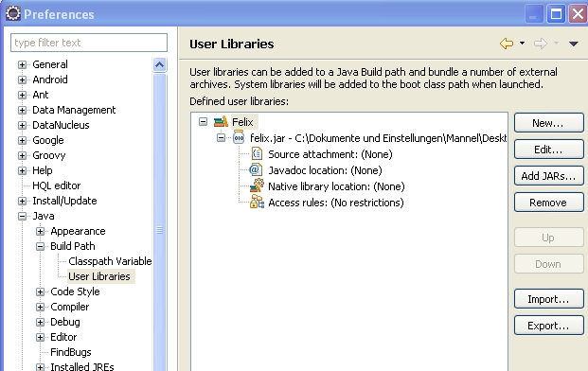Select the Data Management tree item
Screen dimensions: 588x371
[x=74, y=110]
